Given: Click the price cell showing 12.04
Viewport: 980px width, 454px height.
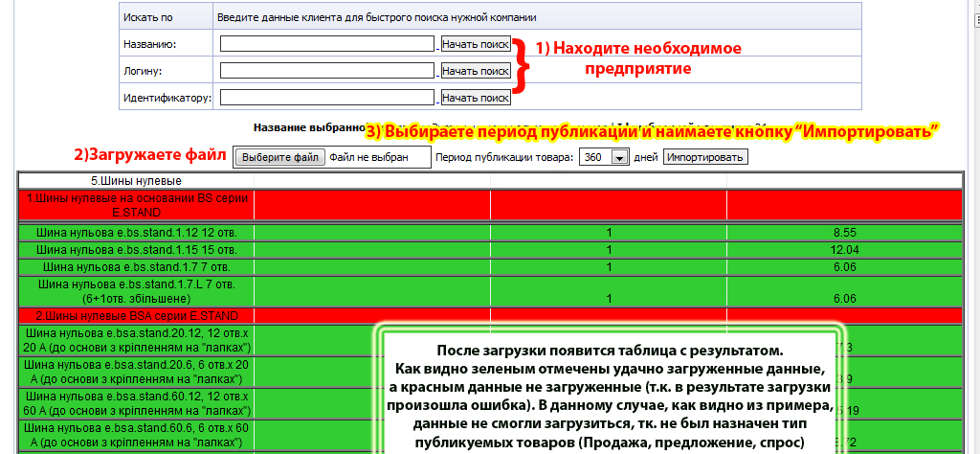Looking at the screenshot, I should (x=843, y=249).
